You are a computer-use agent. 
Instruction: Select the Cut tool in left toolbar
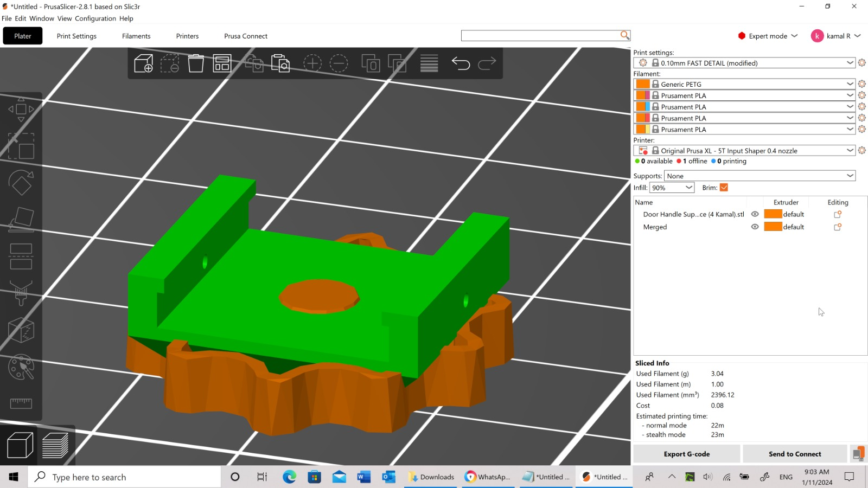[x=21, y=256]
